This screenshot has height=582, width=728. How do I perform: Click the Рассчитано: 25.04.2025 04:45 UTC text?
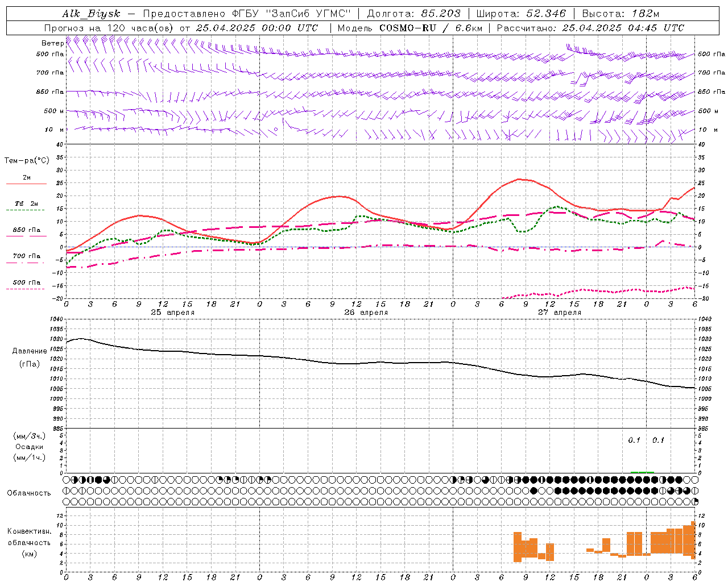590,28
